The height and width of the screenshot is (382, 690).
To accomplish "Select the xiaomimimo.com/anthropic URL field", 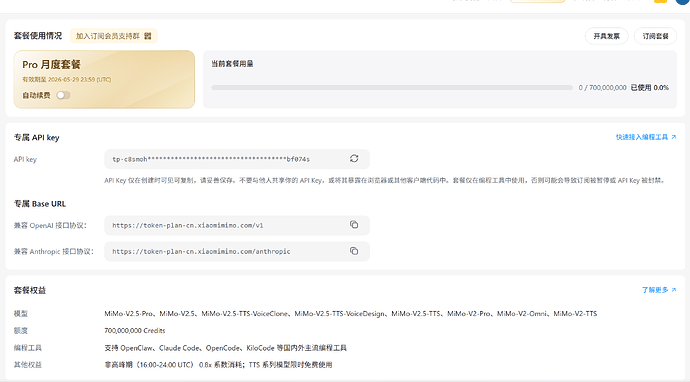I will coord(237,251).
